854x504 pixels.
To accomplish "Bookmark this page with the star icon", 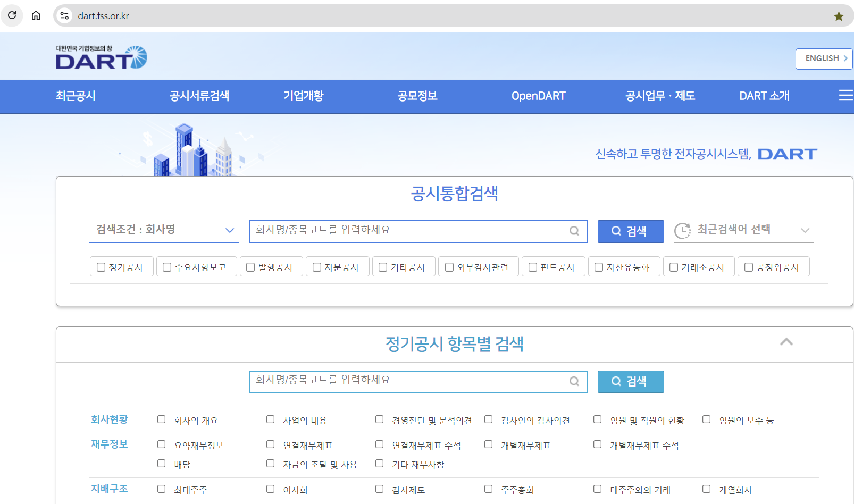I will coord(839,16).
